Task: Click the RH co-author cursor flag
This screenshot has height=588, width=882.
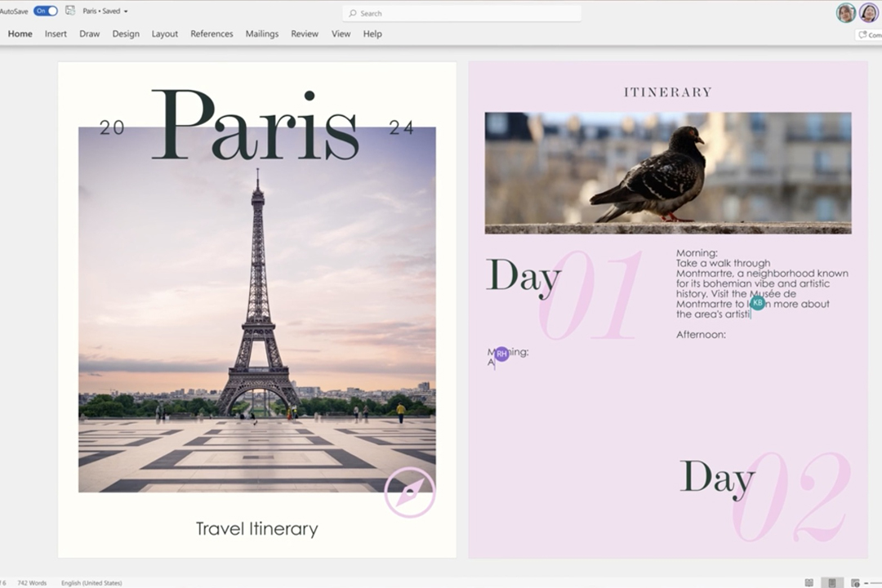Action: (501, 354)
